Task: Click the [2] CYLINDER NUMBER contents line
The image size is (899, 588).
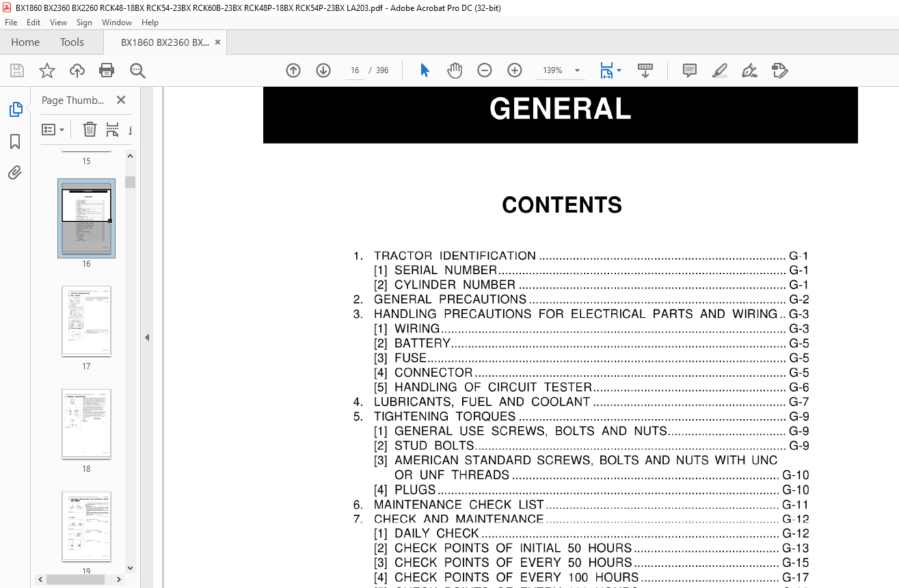Action: click(x=591, y=284)
